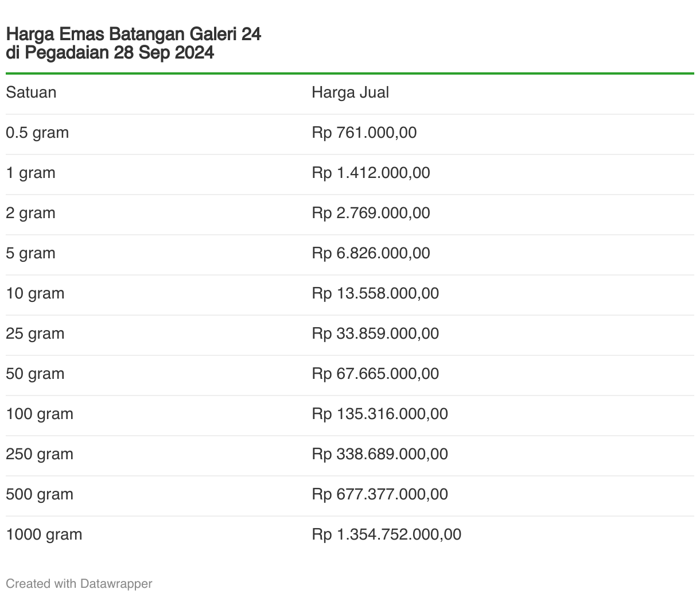
Task: Select the Rp 13.558.000,00 price cell
Action: pos(375,293)
